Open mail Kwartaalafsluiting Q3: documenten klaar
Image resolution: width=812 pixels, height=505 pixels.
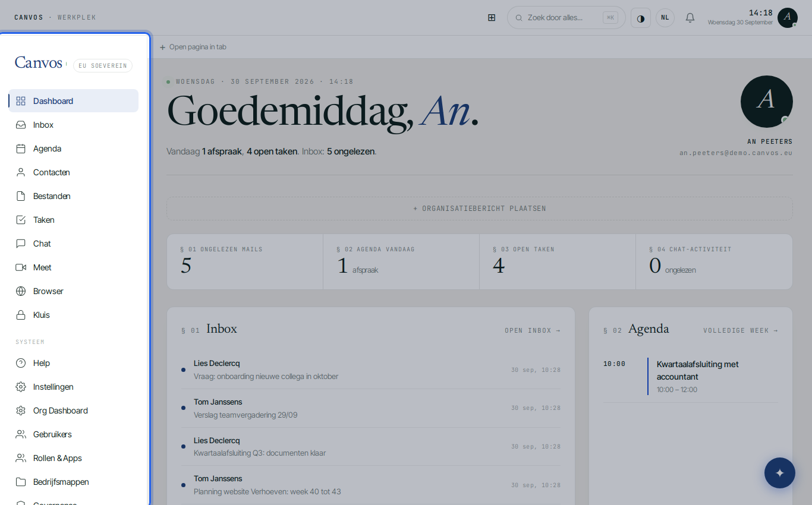[x=371, y=447]
